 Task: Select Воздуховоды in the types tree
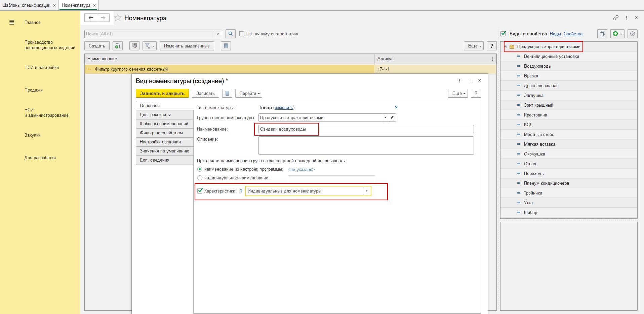tap(537, 66)
